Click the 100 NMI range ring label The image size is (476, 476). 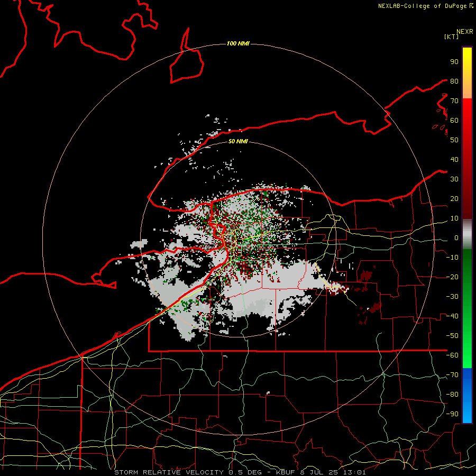tap(238, 44)
